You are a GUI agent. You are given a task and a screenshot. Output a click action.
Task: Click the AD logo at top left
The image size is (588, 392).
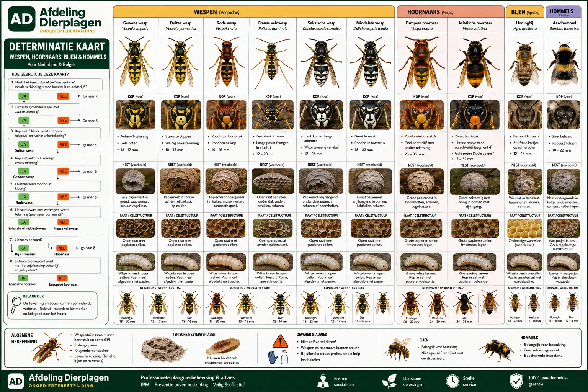coord(21,19)
